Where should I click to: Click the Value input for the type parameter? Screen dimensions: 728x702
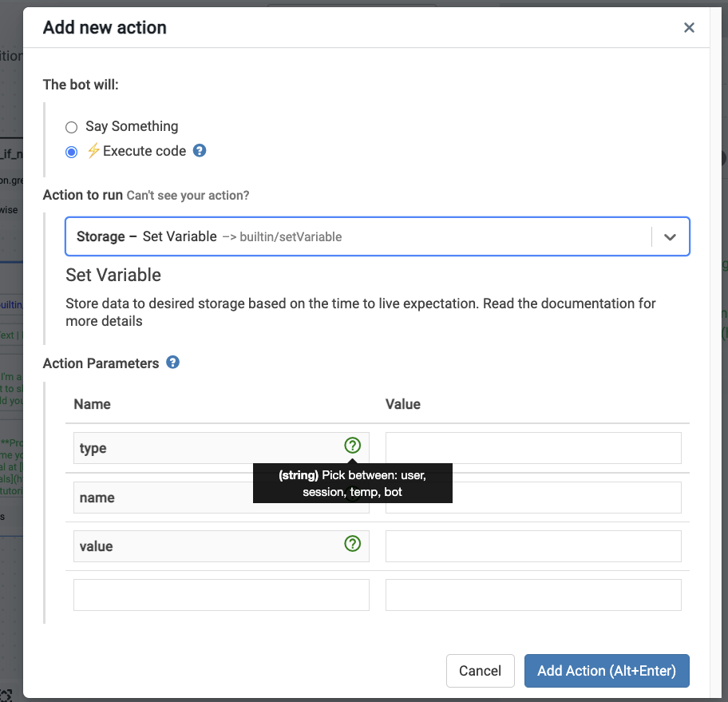point(533,448)
